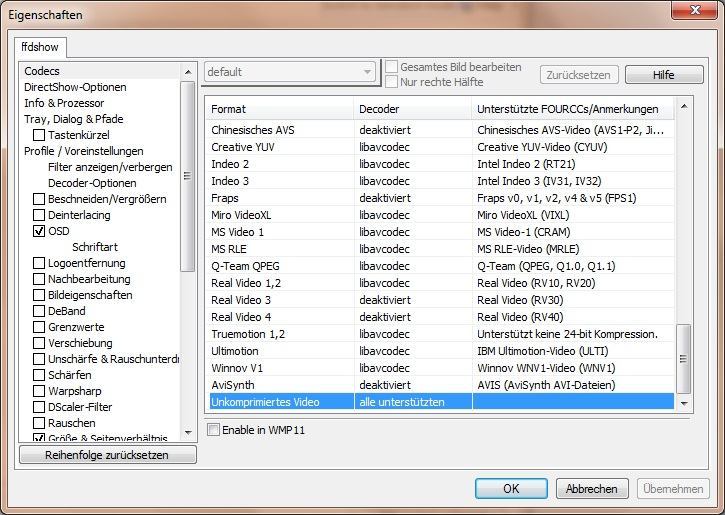Click scroll up arrow of codec table
The image size is (725, 515).
pos(684,107)
